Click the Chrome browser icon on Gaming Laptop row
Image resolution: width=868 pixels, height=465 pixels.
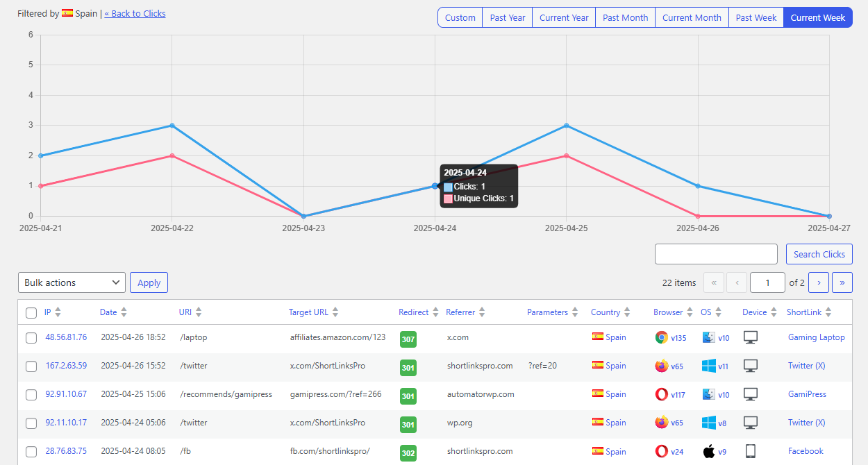click(662, 337)
